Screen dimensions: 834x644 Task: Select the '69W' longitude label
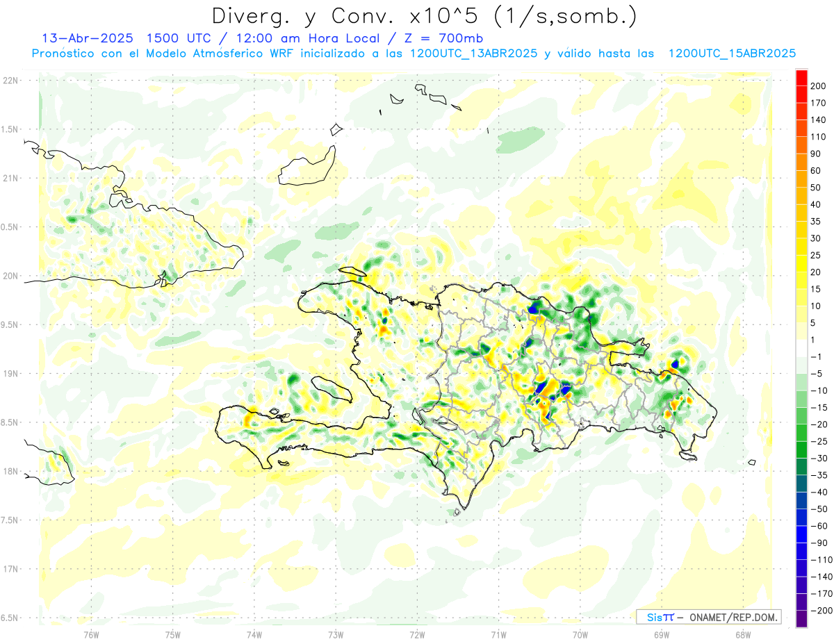point(661,634)
